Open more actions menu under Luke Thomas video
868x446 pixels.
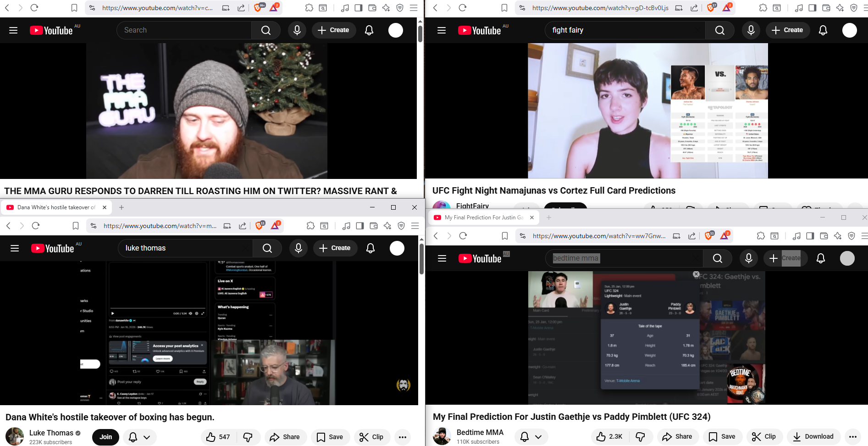403,437
